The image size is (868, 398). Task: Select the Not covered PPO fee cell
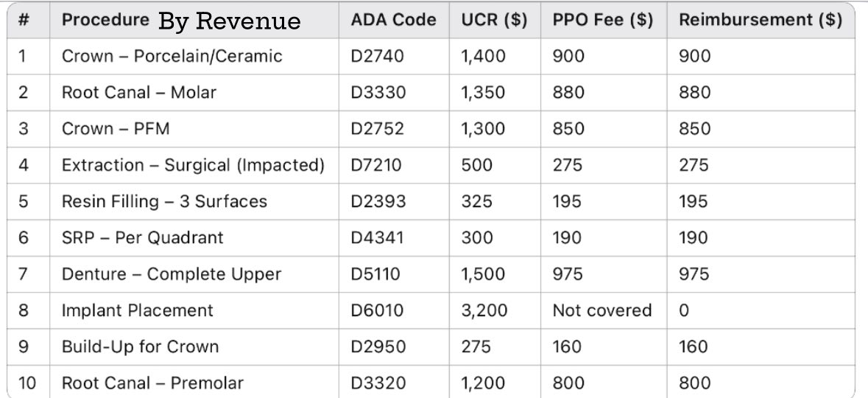[601, 310]
